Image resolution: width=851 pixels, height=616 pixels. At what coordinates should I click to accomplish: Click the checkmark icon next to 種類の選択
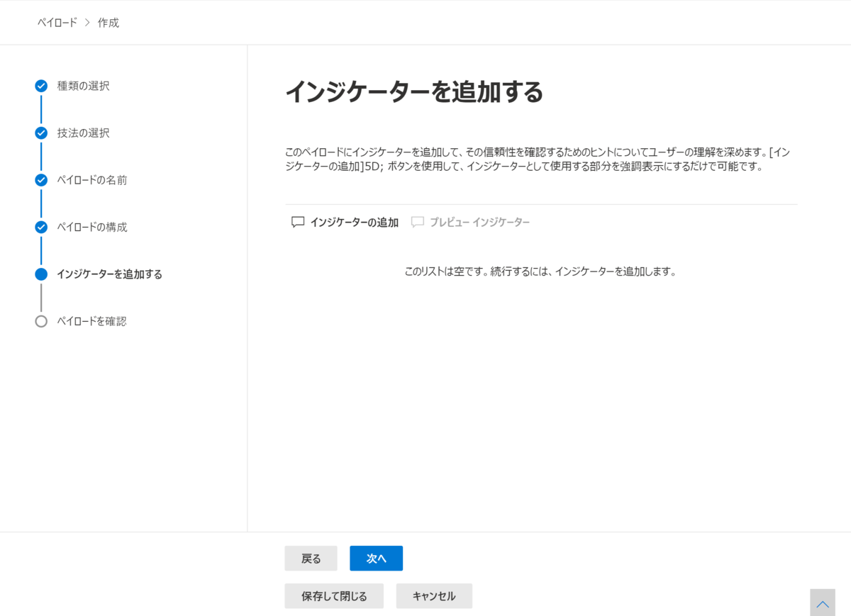pyautogui.click(x=41, y=86)
